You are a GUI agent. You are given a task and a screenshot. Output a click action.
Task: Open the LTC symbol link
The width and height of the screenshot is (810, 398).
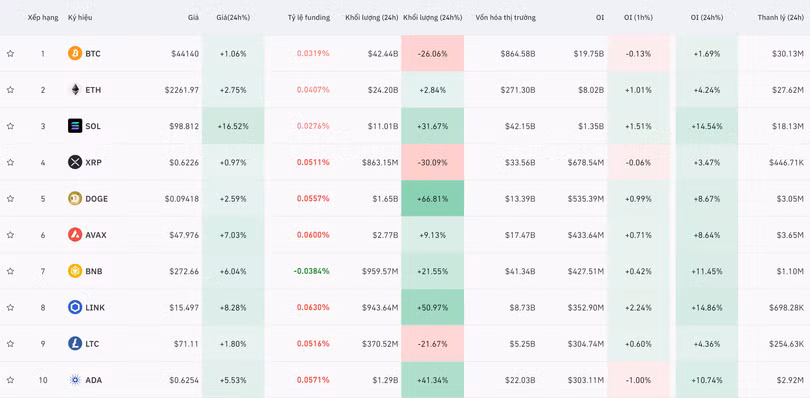pos(92,344)
